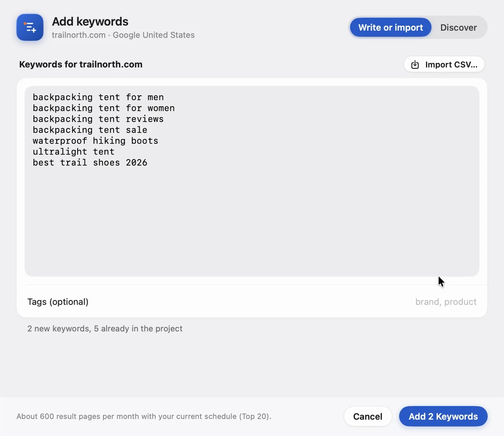Click the import icon in the Import CSV button
This screenshot has width=504, height=436.
(x=415, y=64)
